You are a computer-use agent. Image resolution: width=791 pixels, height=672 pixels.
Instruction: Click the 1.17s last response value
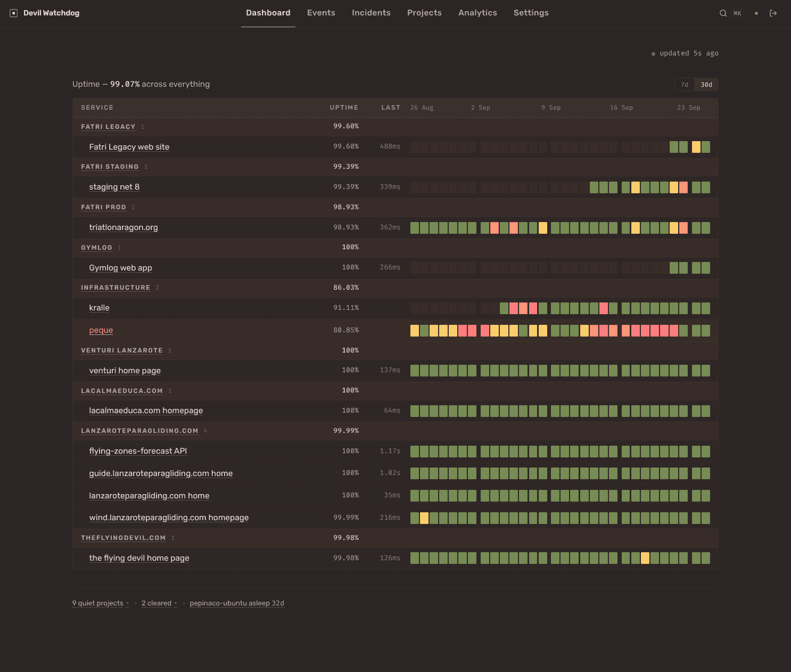point(390,451)
